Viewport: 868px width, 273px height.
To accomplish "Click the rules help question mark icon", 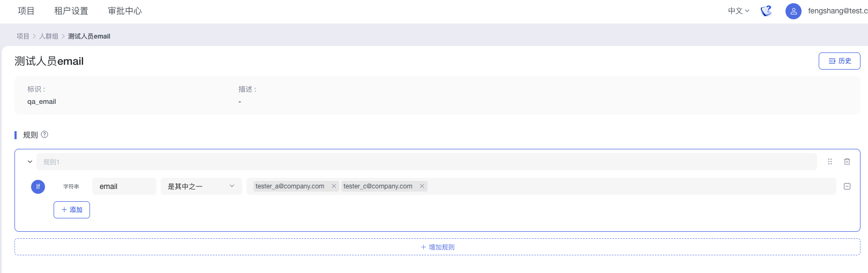I will click(x=44, y=134).
